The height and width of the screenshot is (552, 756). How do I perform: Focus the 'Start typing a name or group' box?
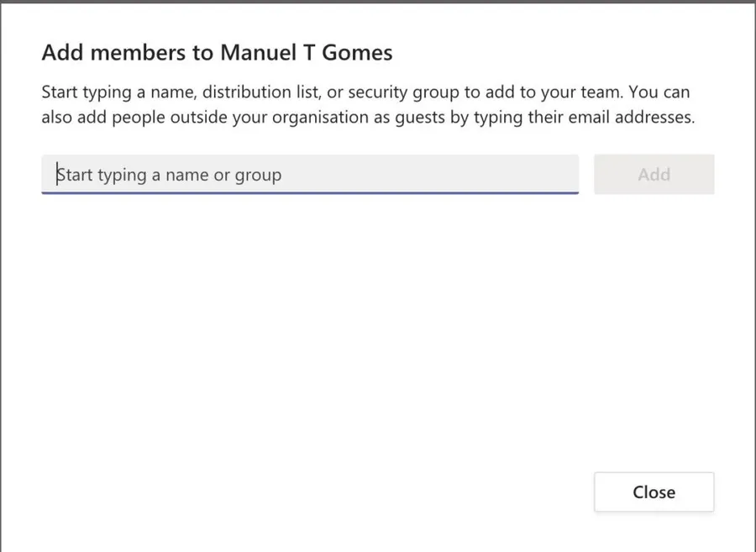[x=309, y=175]
